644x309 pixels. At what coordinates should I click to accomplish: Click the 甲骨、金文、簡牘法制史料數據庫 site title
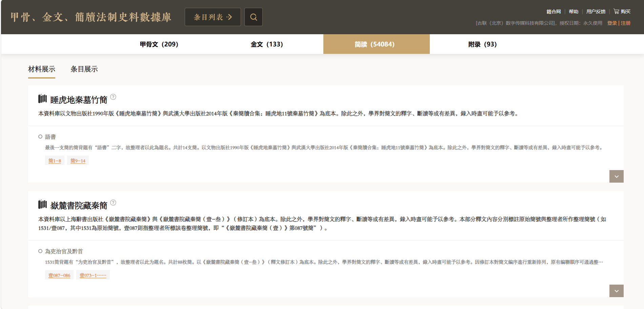tap(91, 17)
